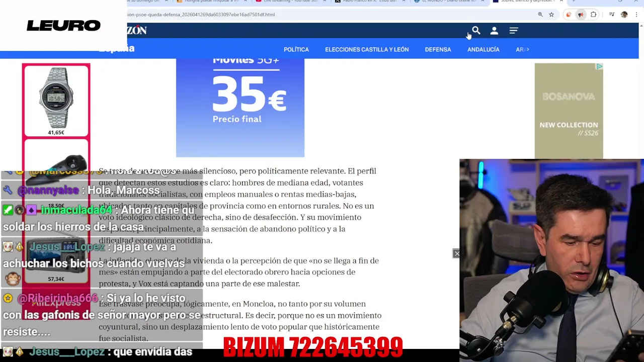Open the La Razón site search
Screen dimensions: 644x362
[476, 31]
